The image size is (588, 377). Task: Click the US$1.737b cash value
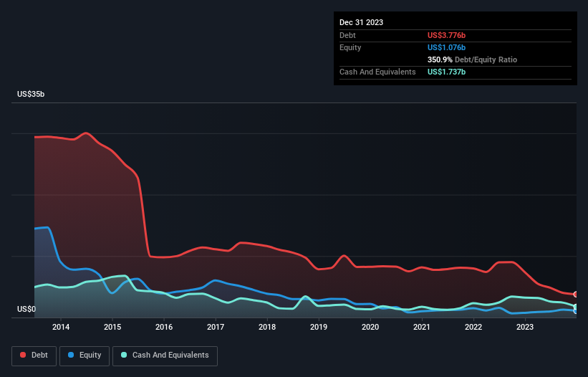(446, 72)
